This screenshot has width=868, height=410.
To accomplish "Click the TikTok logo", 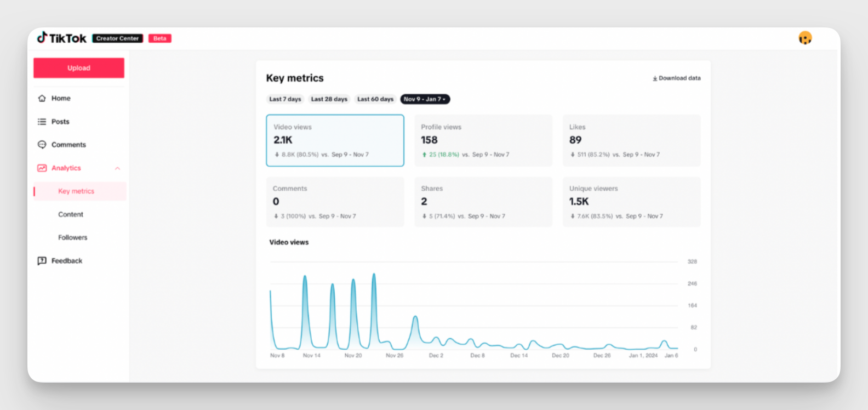I will pyautogui.click(x=61, y=38).
